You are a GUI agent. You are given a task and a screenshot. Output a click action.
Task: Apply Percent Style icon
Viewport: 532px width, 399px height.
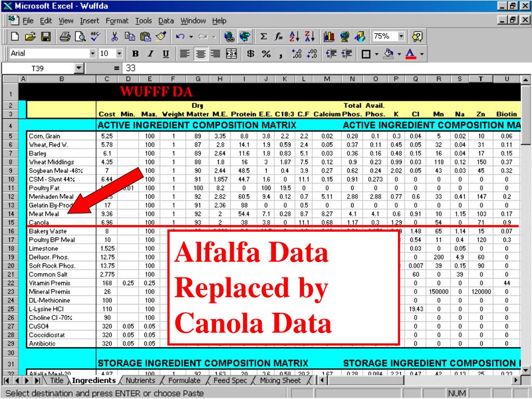pos(267,54)
